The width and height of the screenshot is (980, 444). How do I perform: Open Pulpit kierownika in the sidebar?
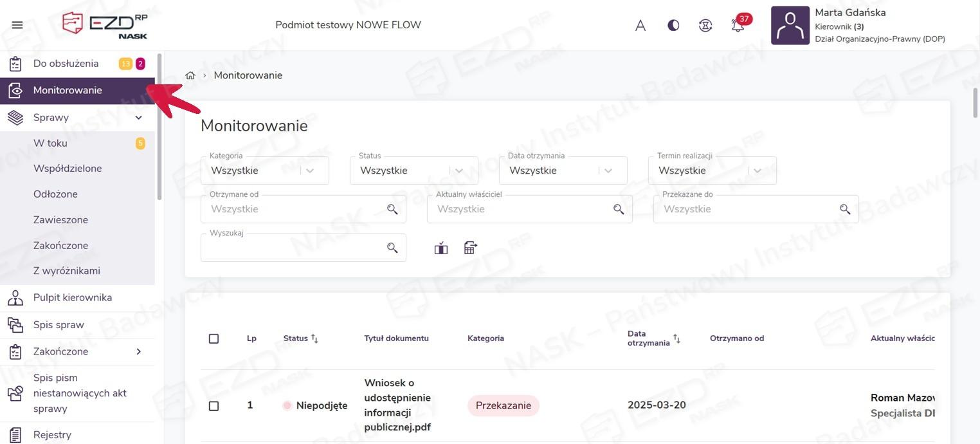pos(72,297)
